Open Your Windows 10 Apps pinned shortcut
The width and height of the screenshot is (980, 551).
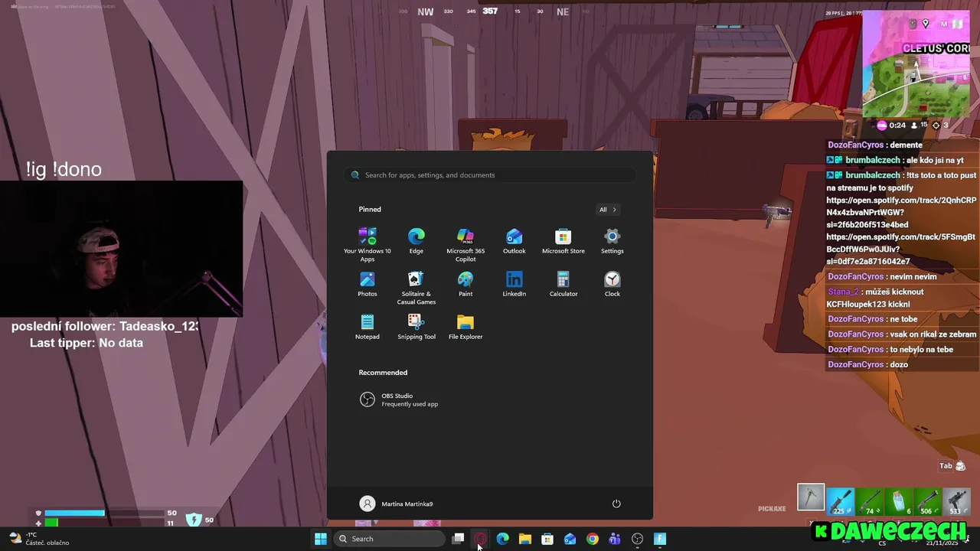point(367,245)
